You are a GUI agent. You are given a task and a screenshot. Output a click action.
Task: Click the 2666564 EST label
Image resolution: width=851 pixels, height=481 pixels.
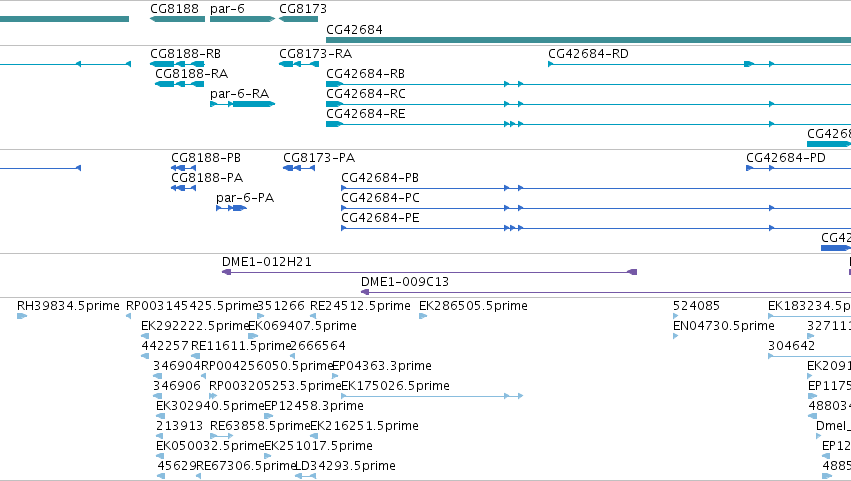(318, 346)
